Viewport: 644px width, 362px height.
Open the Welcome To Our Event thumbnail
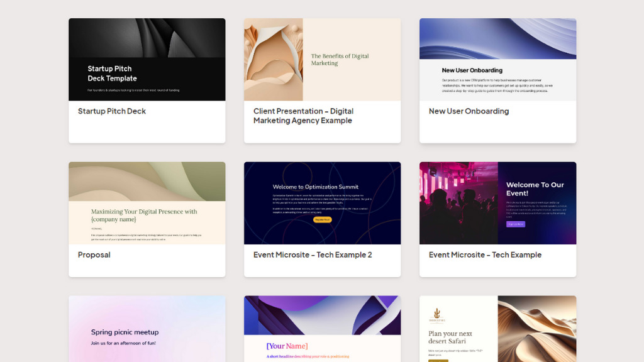pos(498,203)
